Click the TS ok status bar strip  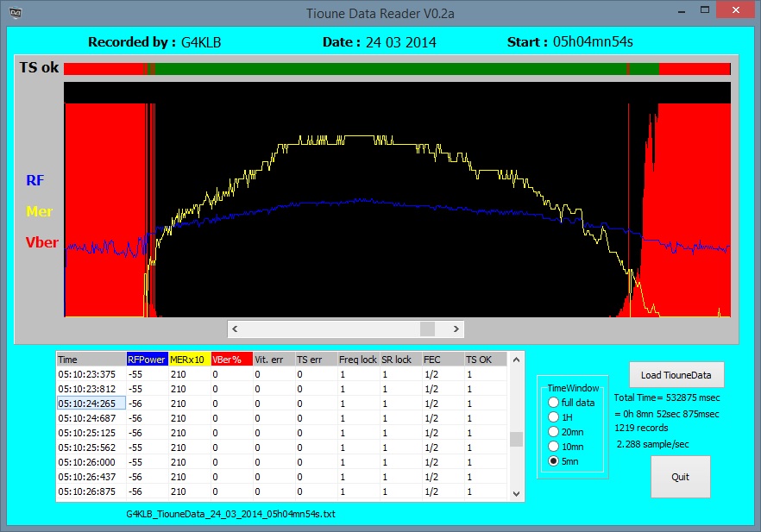[397, 69]
